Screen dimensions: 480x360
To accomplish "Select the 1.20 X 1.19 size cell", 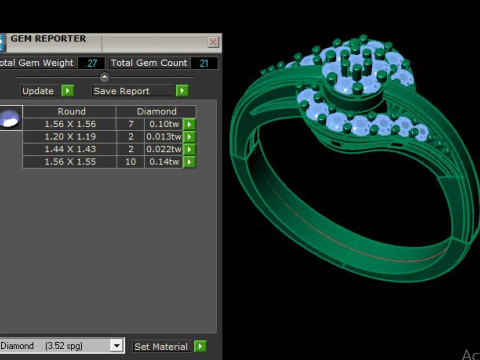I will [x=69, y=137].
